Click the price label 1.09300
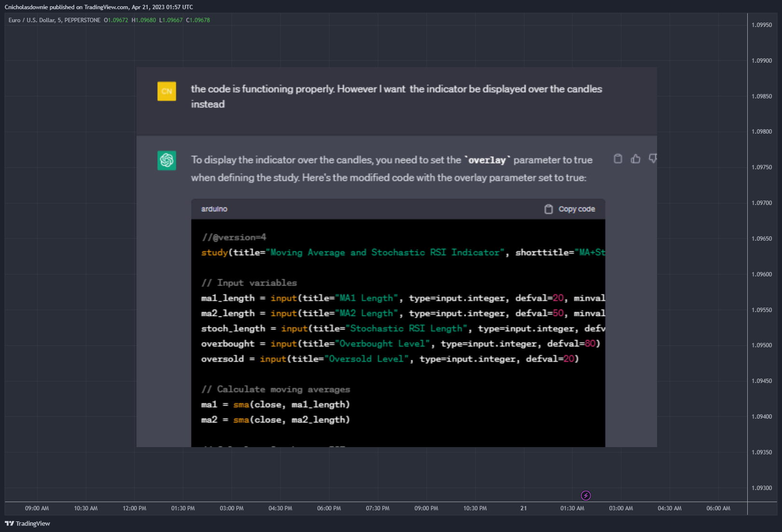This screenshot has width=782, height=532. tap(762, 488)
